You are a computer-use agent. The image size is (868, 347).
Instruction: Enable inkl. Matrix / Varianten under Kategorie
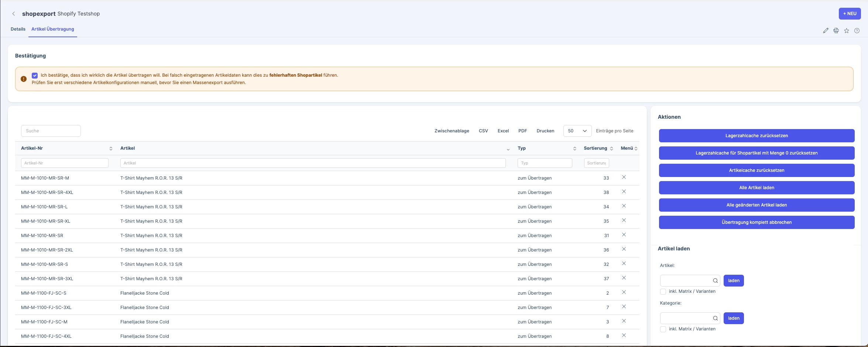coord(663,329)
